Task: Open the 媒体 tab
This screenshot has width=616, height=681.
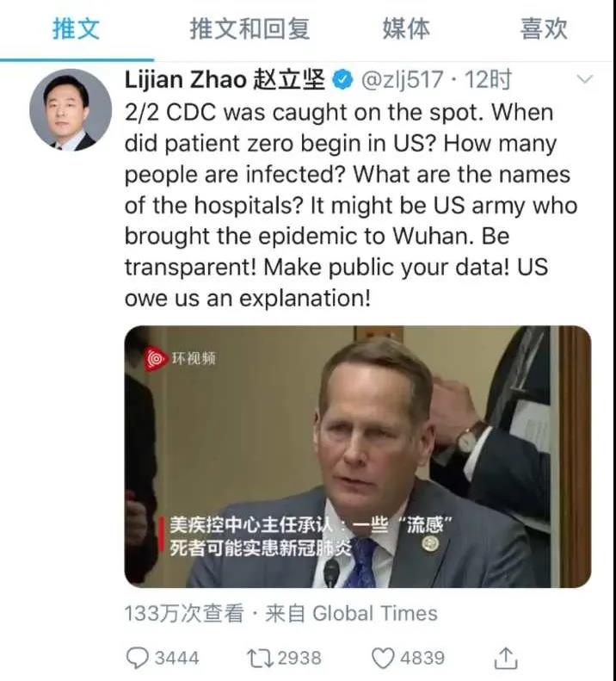Action: 406,29
